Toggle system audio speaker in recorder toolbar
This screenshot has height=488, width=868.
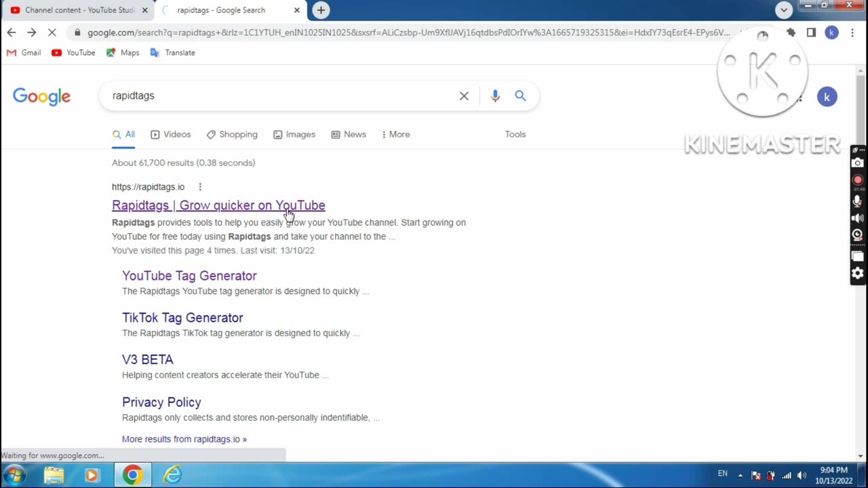point(858,218)
